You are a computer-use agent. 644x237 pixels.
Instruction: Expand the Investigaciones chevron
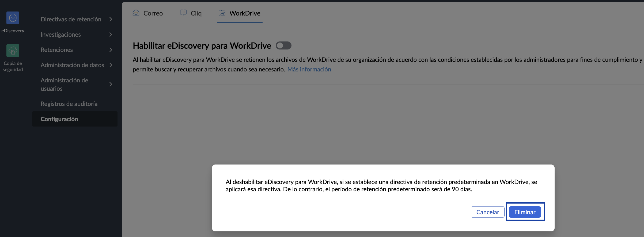click(111, 35)
